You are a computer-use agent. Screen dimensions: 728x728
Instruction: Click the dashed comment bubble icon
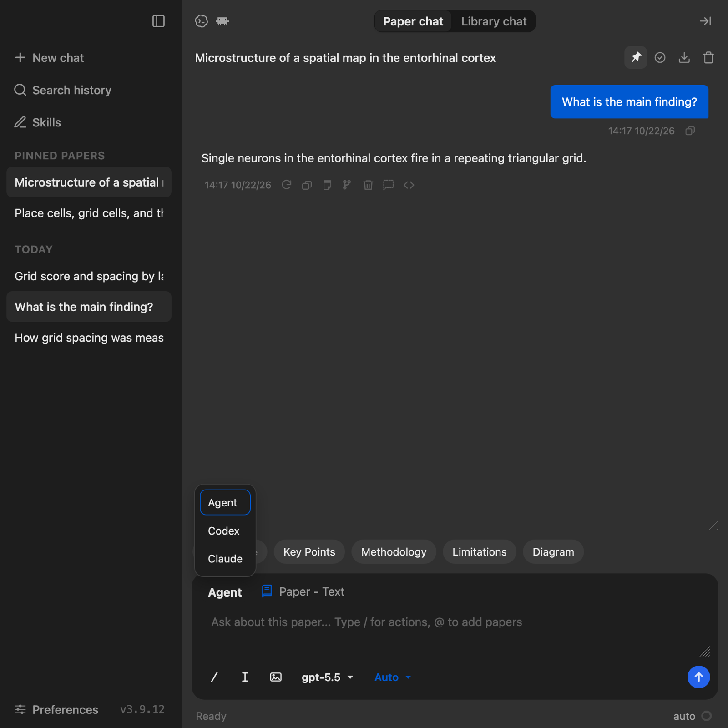tap(388, 185)
